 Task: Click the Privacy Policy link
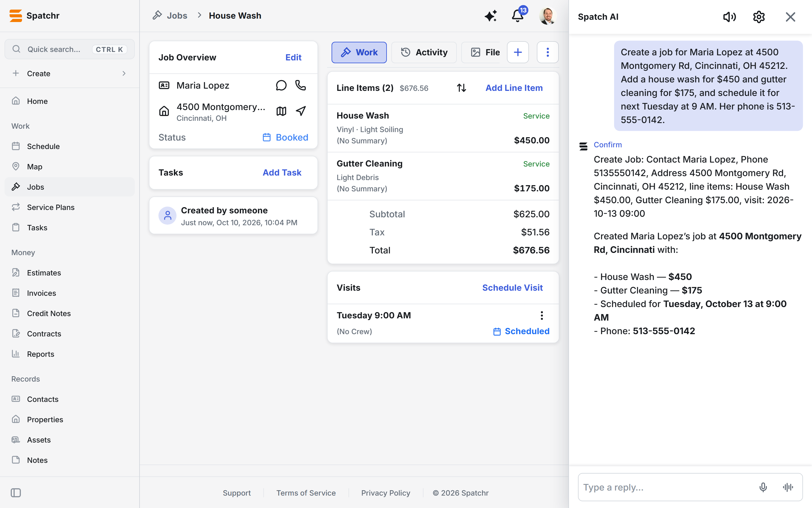[x=385, y=493]
